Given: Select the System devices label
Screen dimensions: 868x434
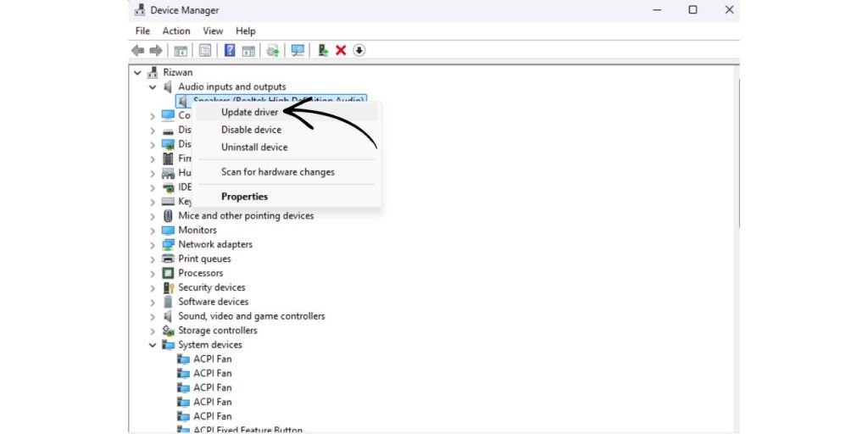Looking at the screenshot, I should [210, 345].
